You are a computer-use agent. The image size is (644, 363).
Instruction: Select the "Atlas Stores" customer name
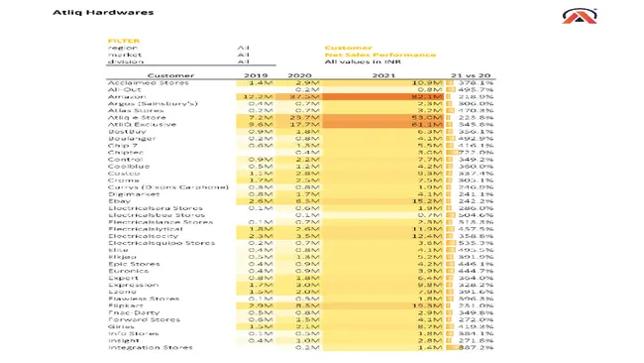(x=136, y=110)
